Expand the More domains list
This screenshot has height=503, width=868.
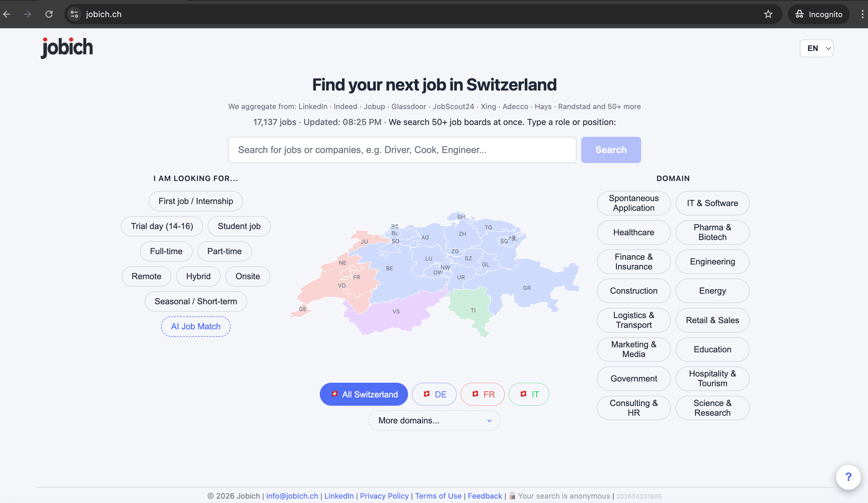click(434, 420)
